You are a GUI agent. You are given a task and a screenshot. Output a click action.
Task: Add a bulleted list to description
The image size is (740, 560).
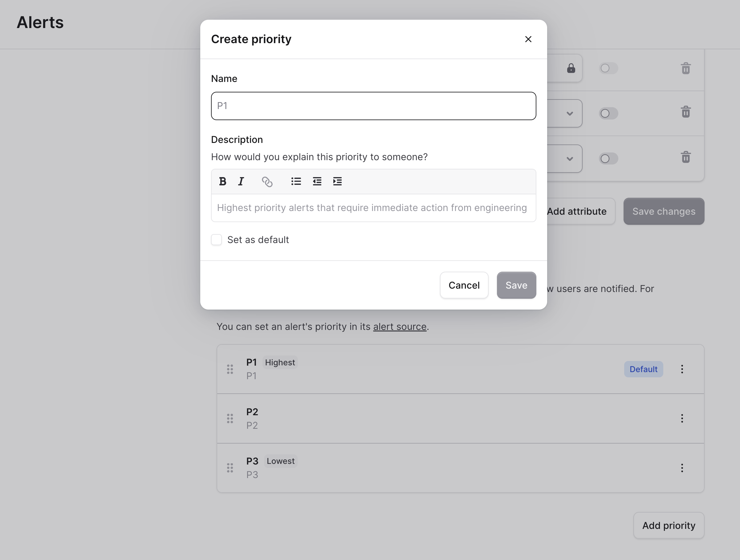296,181
